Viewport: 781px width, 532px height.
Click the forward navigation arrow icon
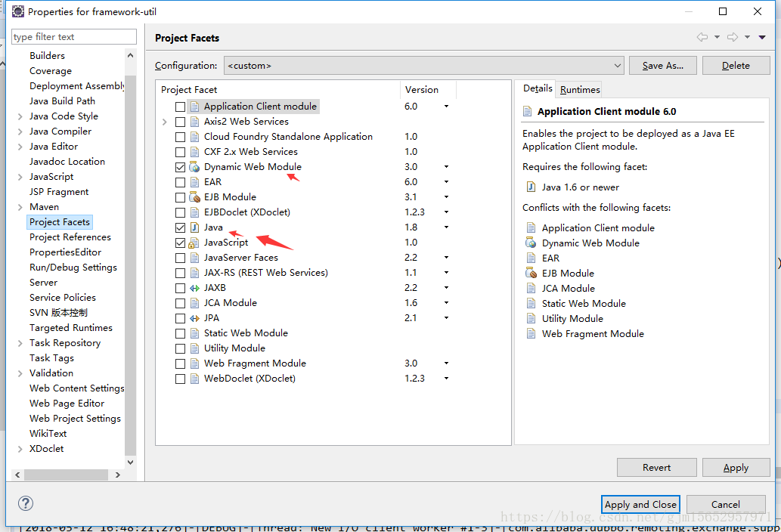click(732, 37)
